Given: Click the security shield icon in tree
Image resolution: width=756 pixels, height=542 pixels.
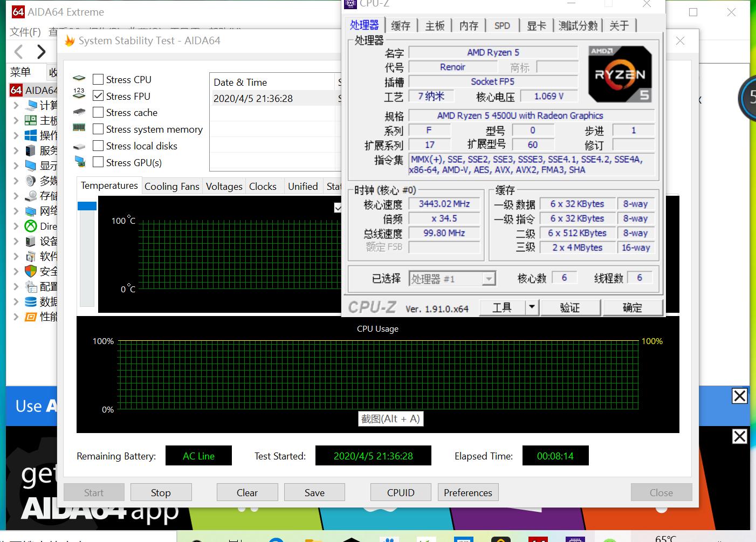Looking at the screenshot, I should tap(31, 271).
